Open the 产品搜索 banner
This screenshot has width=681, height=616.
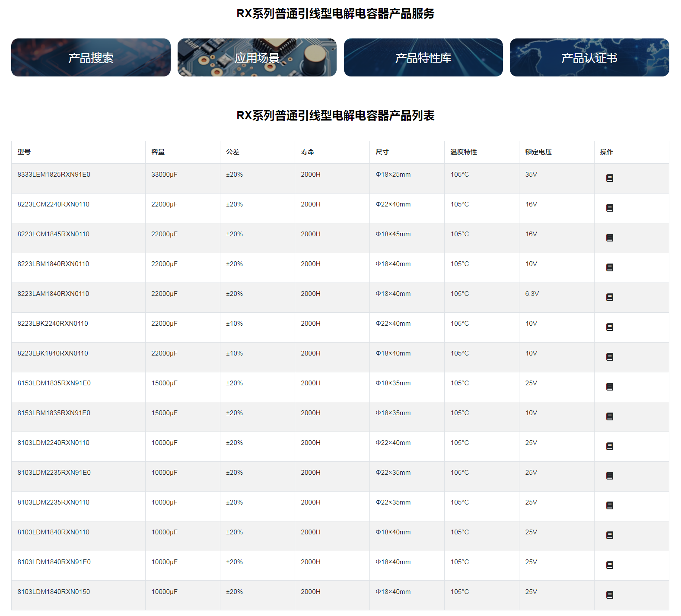tap(91, 57)
